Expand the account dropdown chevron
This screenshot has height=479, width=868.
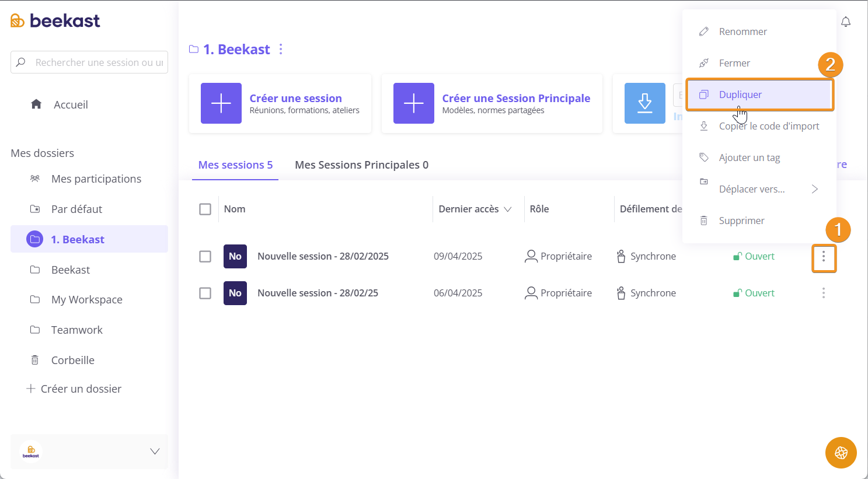[155, 451]
